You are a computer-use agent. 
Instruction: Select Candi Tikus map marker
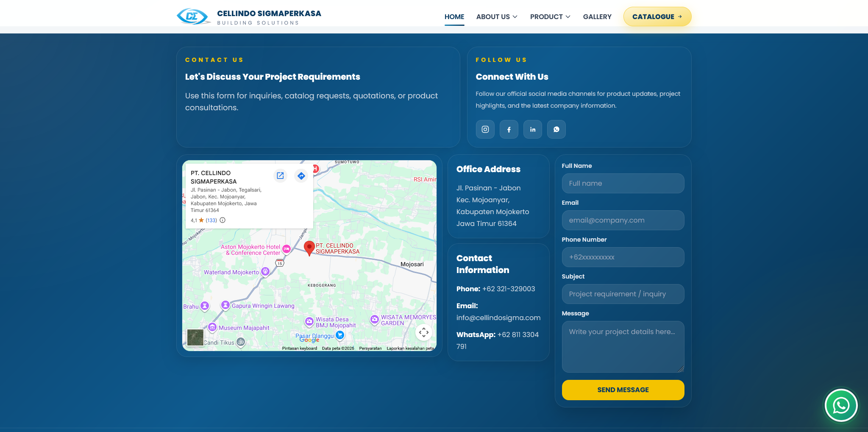coord(241,342)
